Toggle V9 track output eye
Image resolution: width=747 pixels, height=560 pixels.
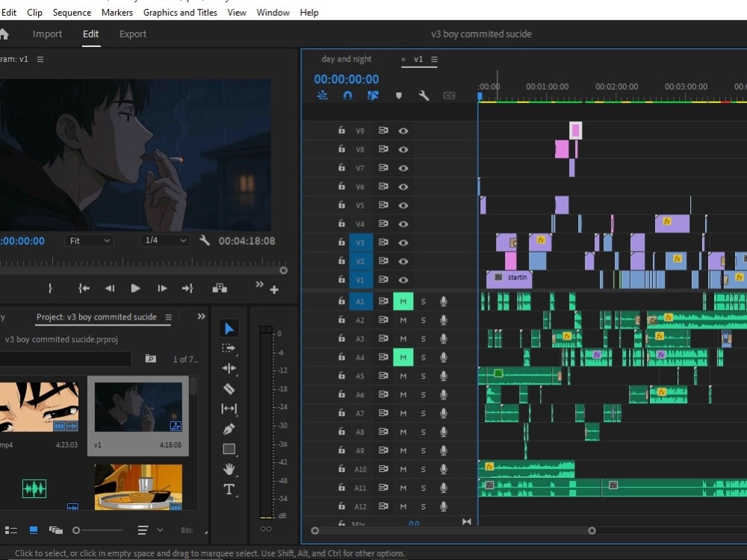[x=403, y=131]
